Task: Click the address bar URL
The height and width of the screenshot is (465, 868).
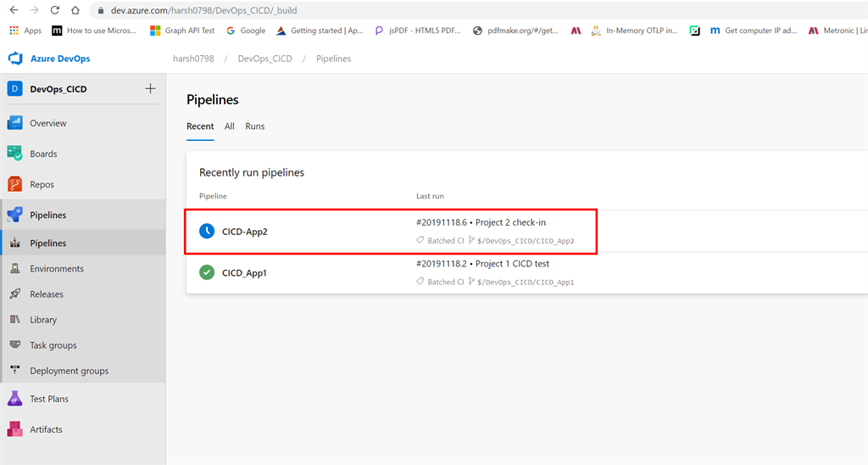Action: [x=203, y=10]
